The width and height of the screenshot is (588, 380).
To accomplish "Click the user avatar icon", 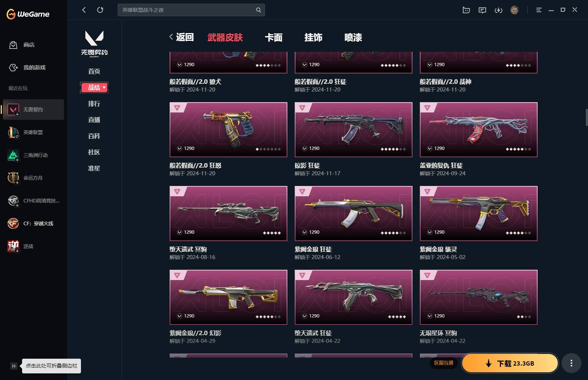I will coord(514,10).
